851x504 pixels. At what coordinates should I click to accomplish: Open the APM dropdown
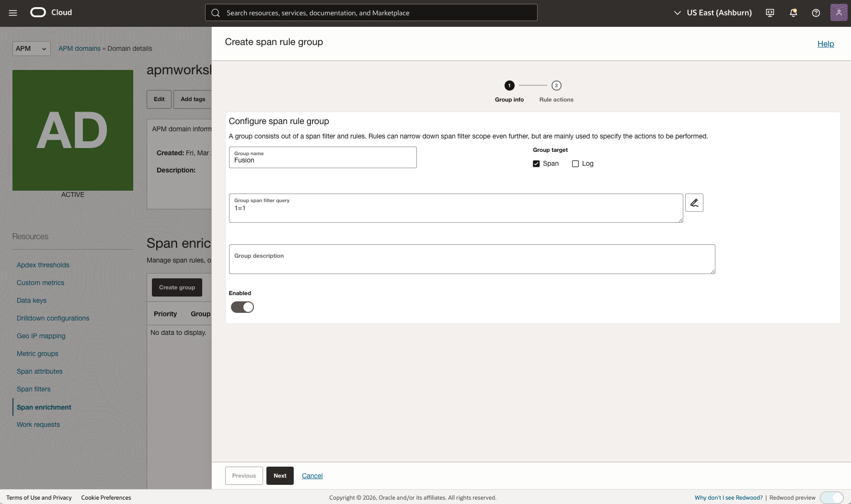click(x=31, y=48)
